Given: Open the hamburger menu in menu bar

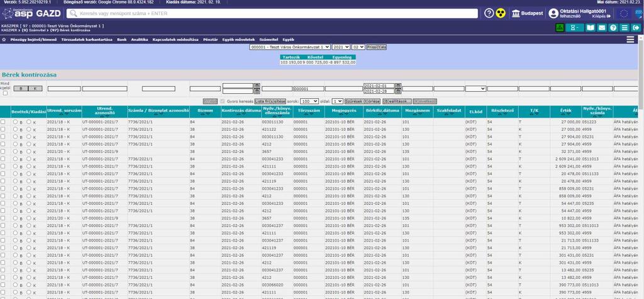Looking at the screenshot, I should (x=630, y=40).
